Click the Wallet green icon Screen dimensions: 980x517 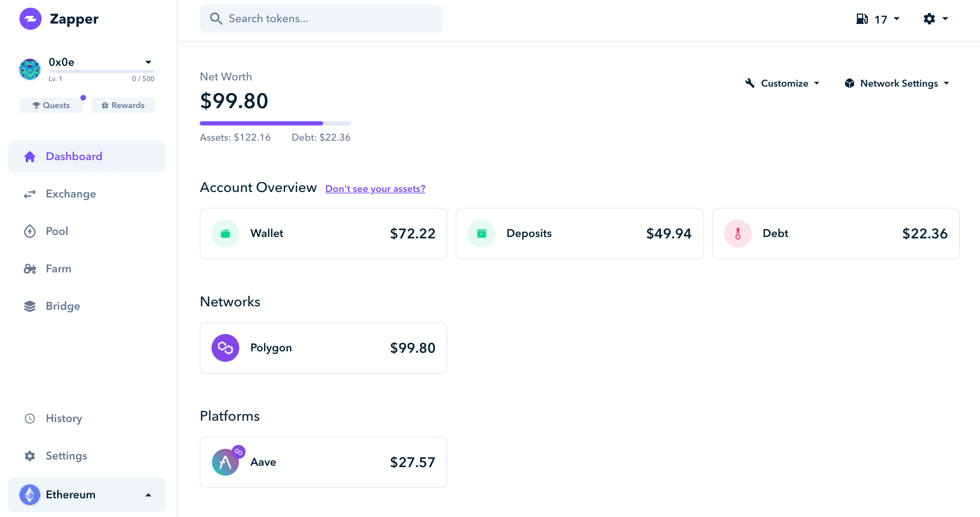pyautogui.click(x=225, y=234)
